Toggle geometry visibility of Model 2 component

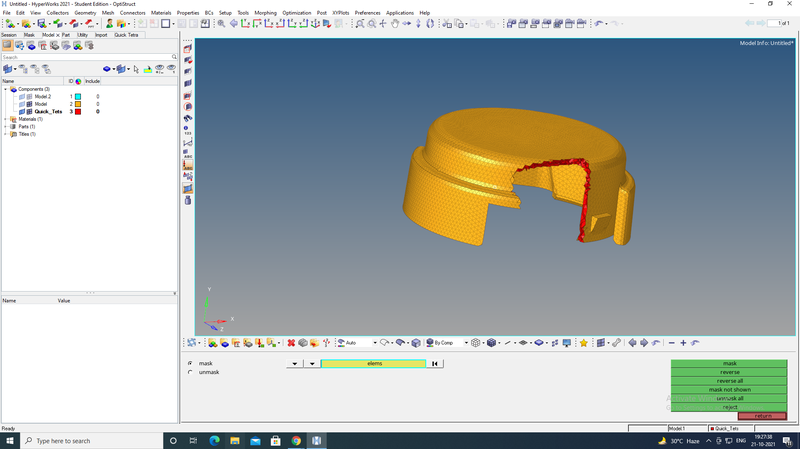22,96
